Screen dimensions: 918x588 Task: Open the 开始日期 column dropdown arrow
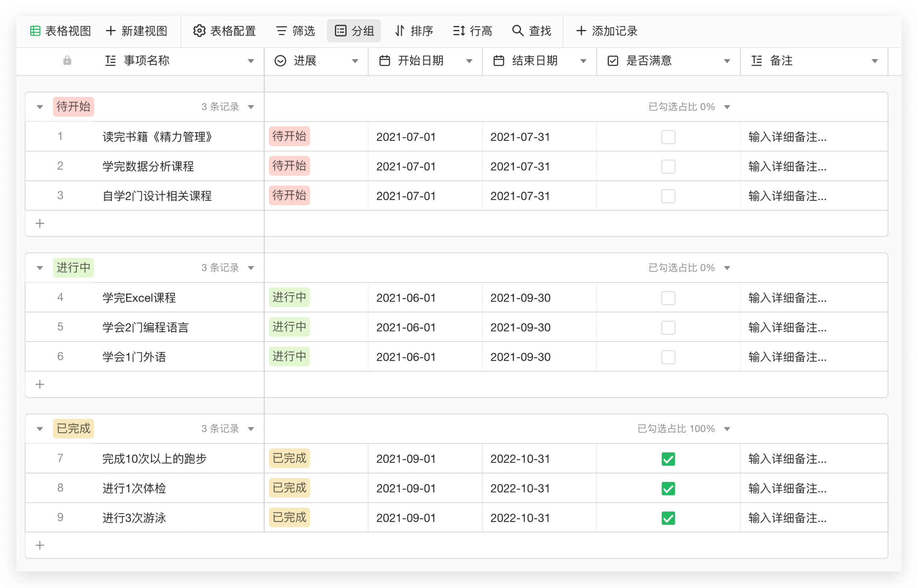tap(469, 61)
